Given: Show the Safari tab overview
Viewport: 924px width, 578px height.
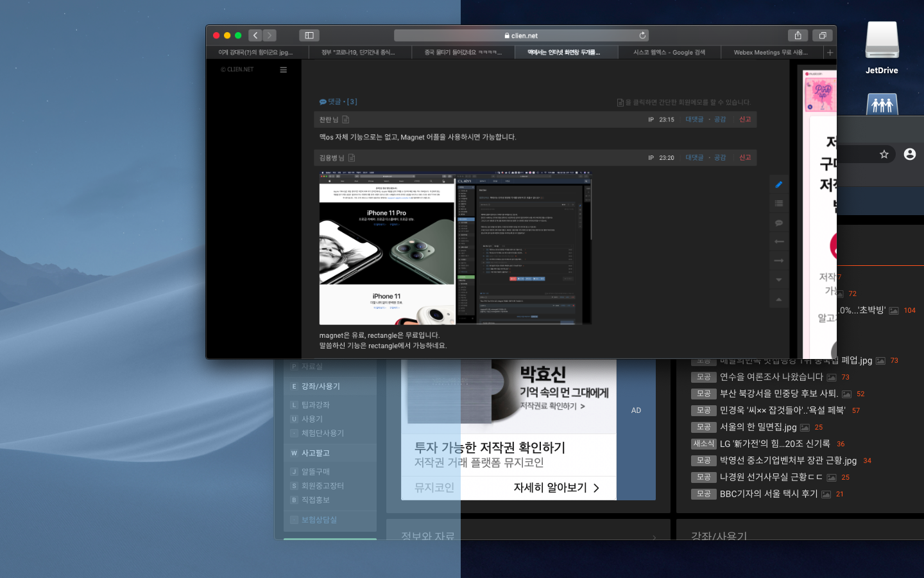Looking at the screenshot, I should click(823, 35).
